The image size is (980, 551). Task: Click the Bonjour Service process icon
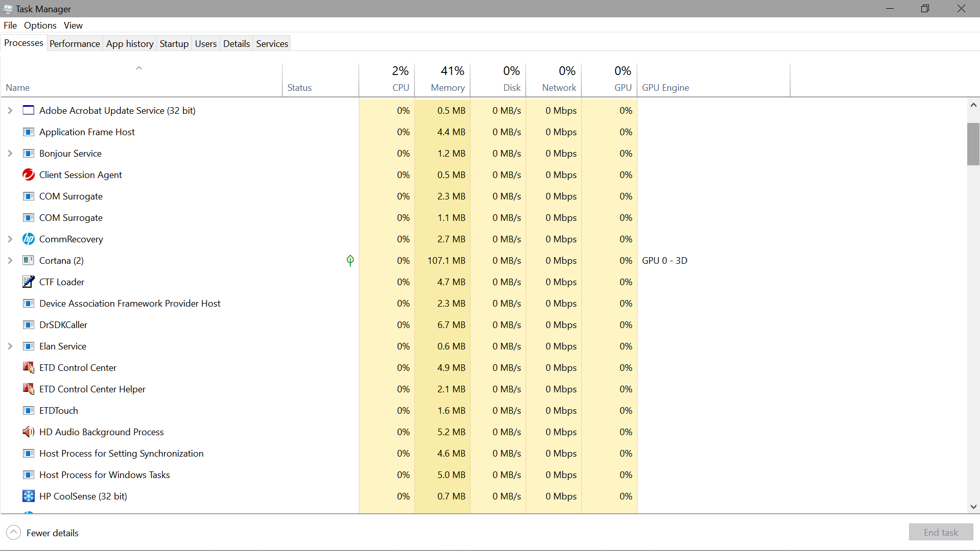click(x=29, y=153)
